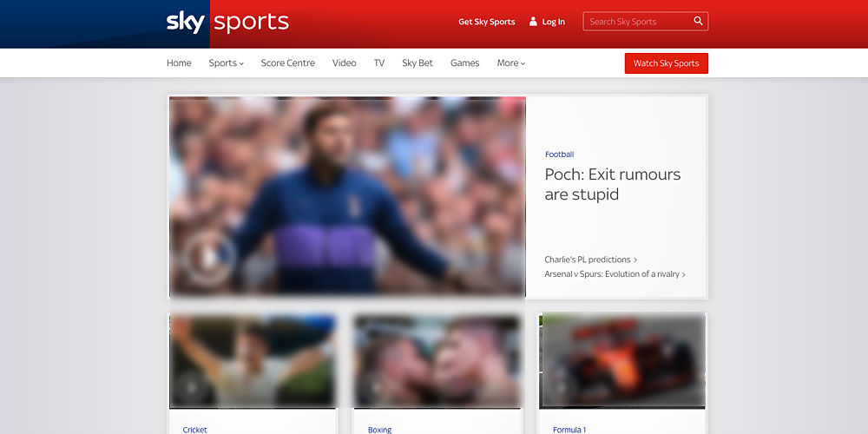Click the Watch Sky Sports button

[x=667, y=63]
